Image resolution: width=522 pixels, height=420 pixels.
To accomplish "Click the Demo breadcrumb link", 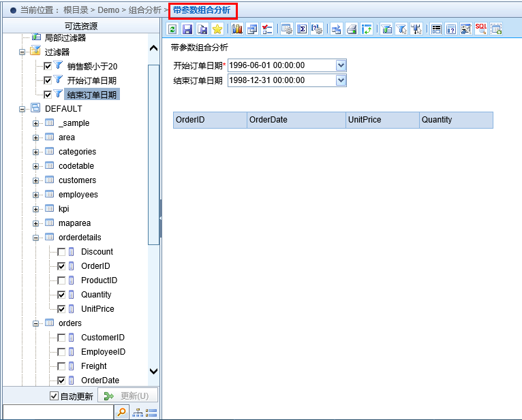I will click(108, 10).
